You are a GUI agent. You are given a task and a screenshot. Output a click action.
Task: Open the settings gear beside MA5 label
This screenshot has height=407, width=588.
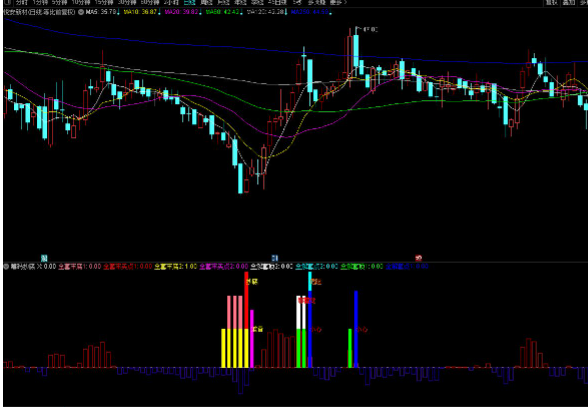tap(81, 12)
